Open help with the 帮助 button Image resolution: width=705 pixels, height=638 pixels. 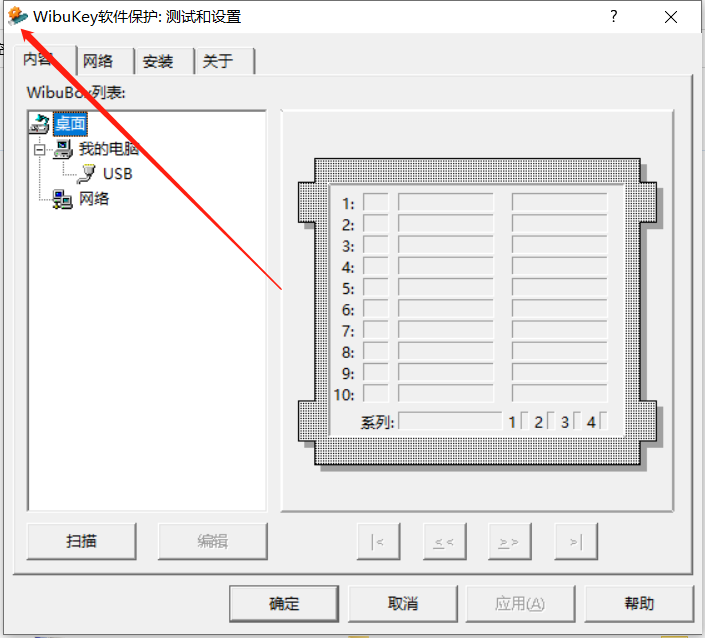pyautogui.click(x=639, y=603)
